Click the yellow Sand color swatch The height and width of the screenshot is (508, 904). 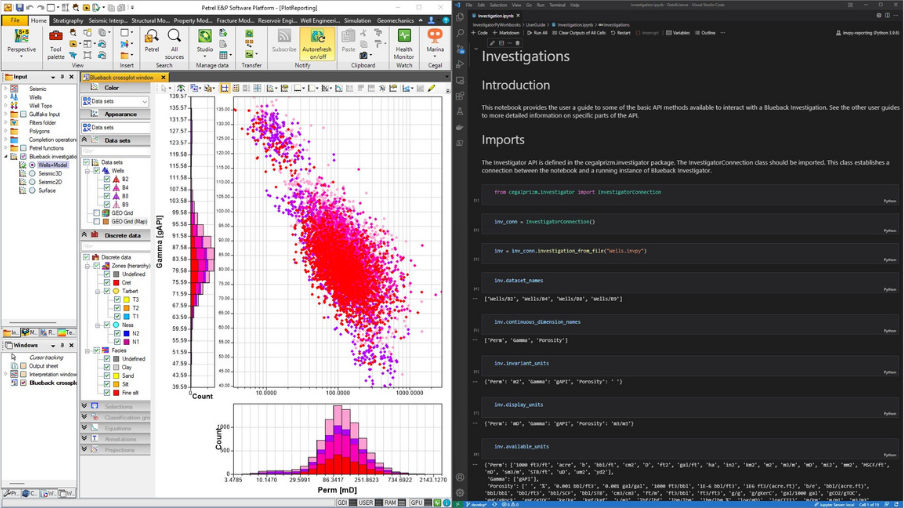(x=116, y=375)
